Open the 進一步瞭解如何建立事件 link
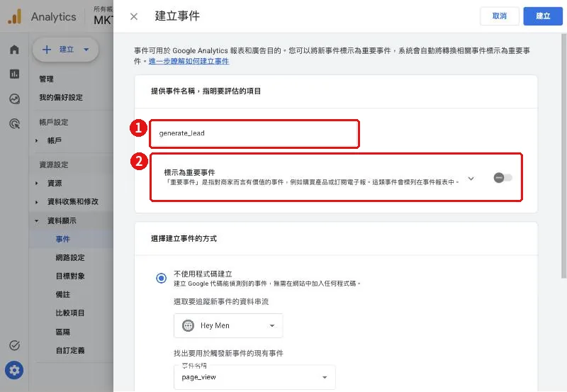The image size is (567, 392). click(x=189, y=61)
